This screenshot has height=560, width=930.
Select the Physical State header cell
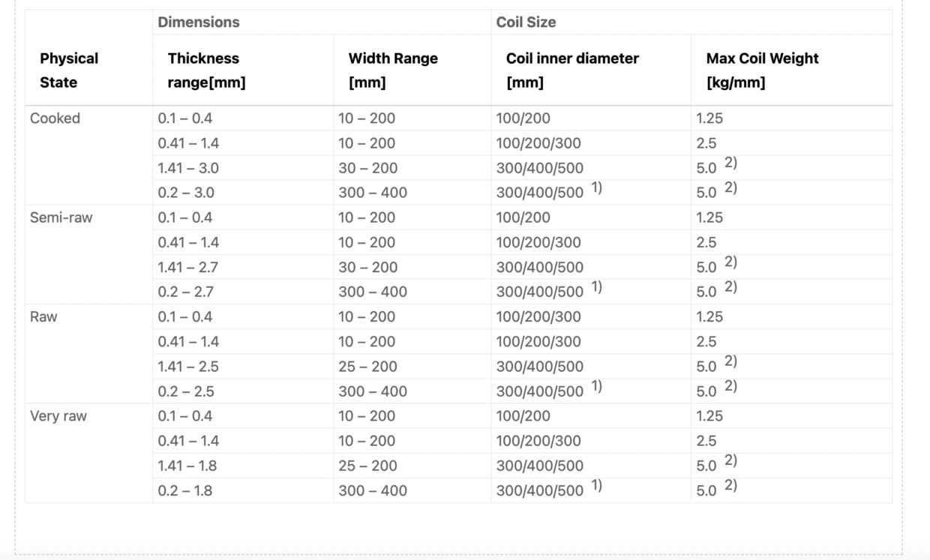69,70
